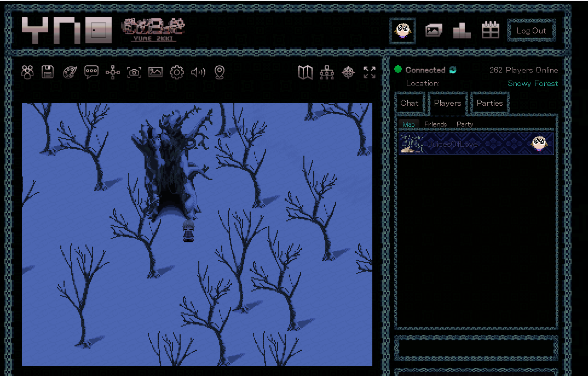The image size is (588, 376).
Task: Click the location pin icon
Action: pyautogui.click(x=220, y=72)
